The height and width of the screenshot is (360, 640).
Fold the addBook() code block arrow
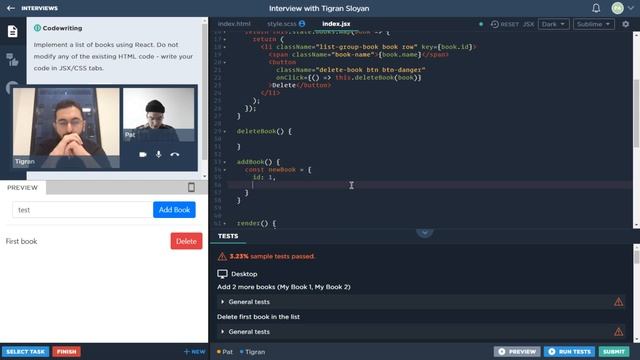click(224, 162)
